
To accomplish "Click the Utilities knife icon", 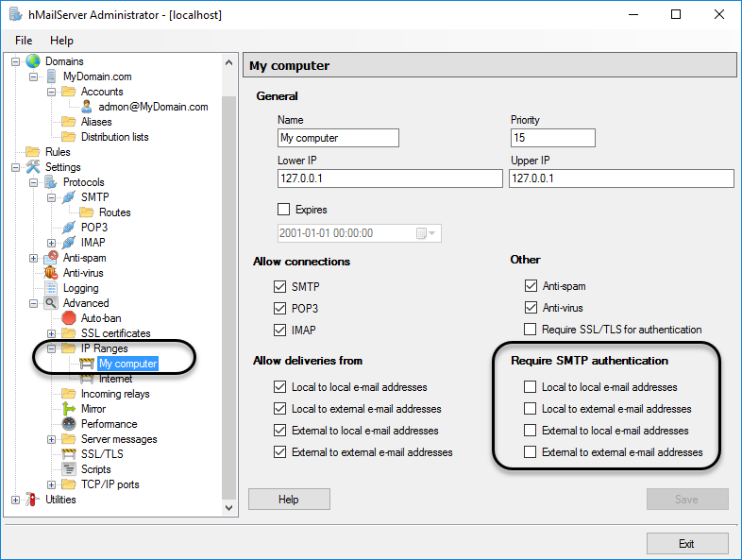I will (x=32, y=500).
